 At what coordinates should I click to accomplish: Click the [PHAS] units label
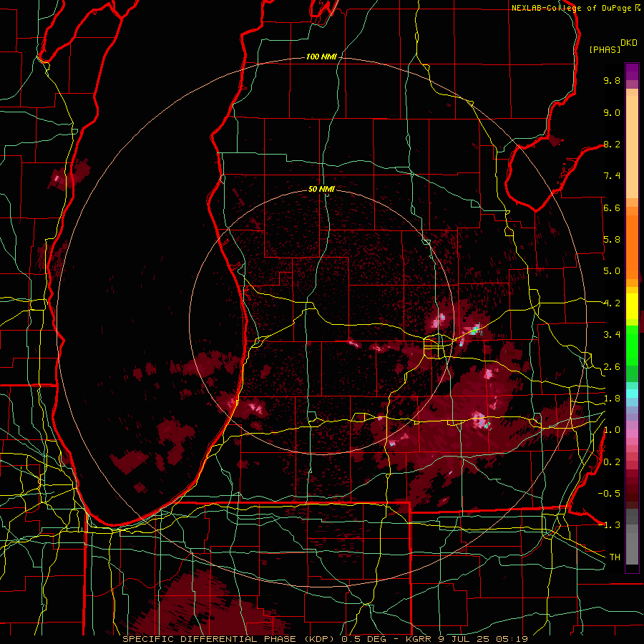point(605,49)
